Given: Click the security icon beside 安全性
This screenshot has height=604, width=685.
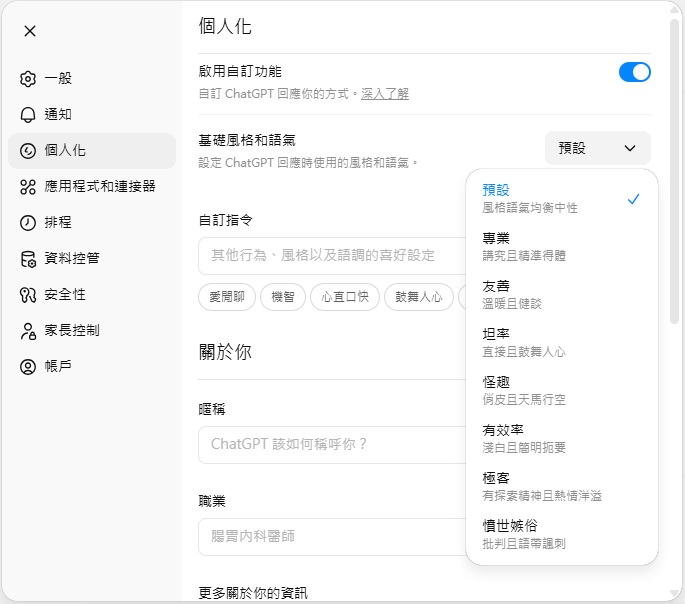Looking at the screenshot, I should pyautogui.click(x=28, y=294).
